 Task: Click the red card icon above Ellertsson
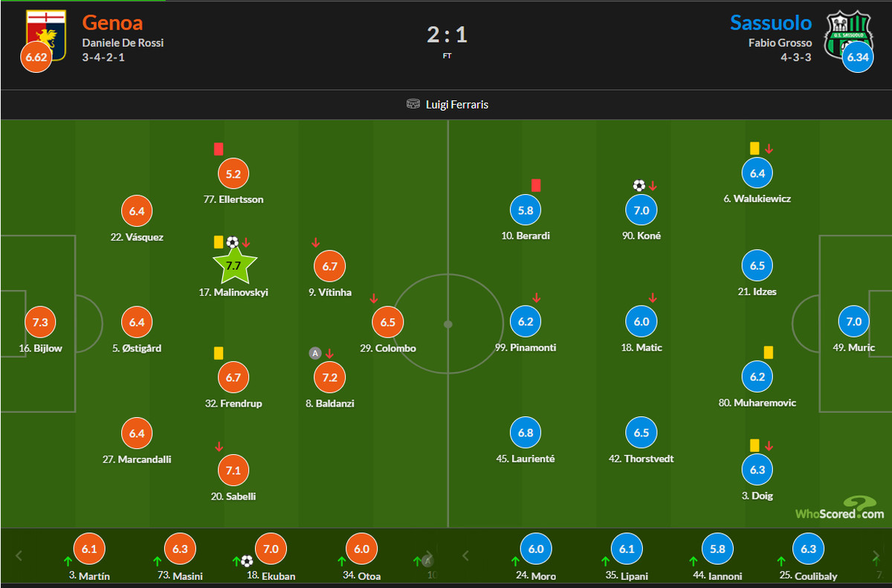point(219,149)
